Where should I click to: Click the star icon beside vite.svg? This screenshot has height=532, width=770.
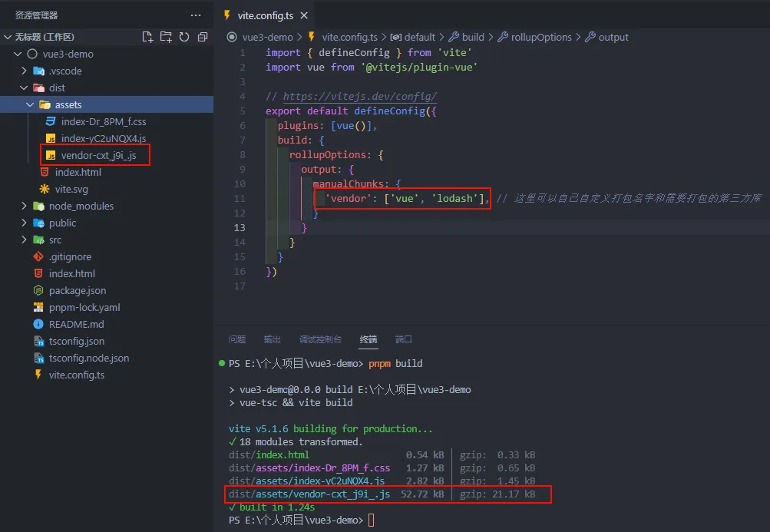(45, 189)
